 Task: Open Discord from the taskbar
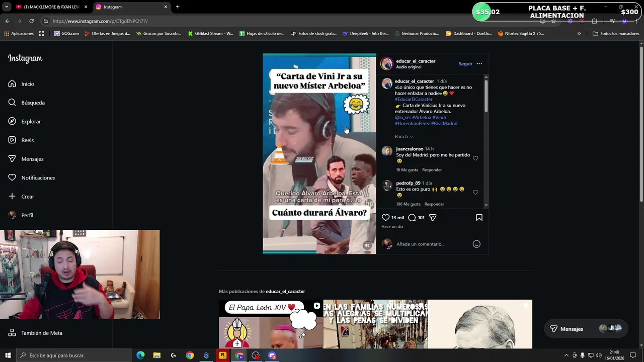coord(272,355)
